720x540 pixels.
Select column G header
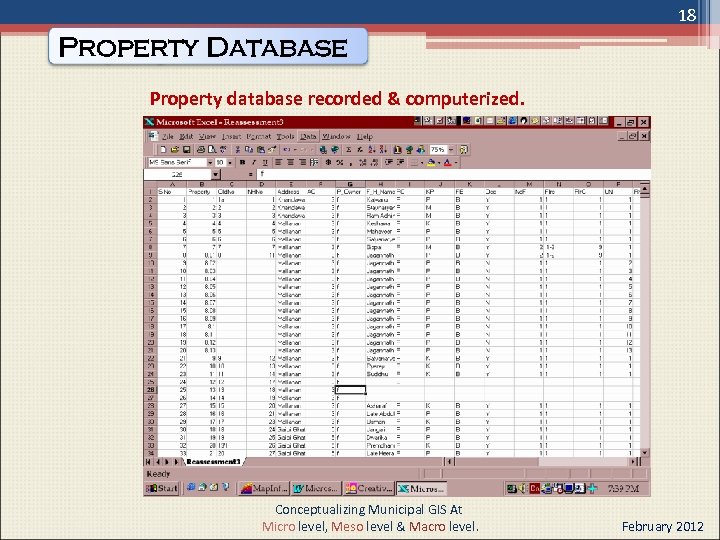pos(350,184)
